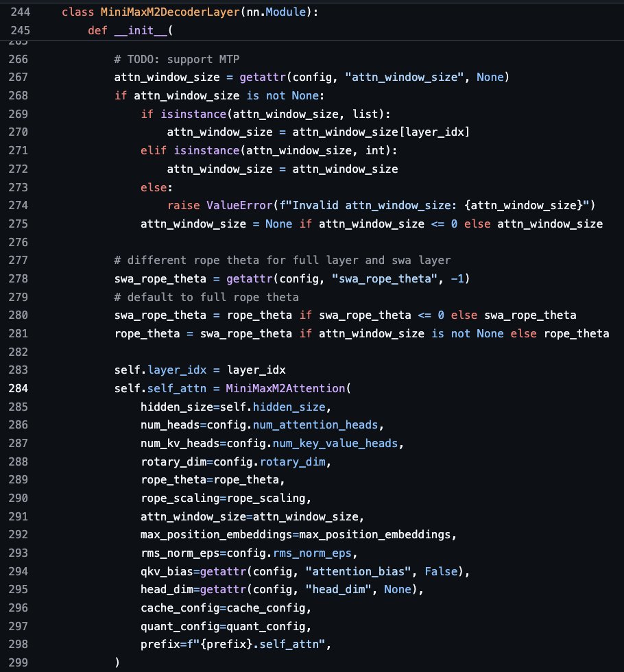Click rms_norm_eps config attribute
Viewport: 624px width, 672px height.
pos(312,553)
